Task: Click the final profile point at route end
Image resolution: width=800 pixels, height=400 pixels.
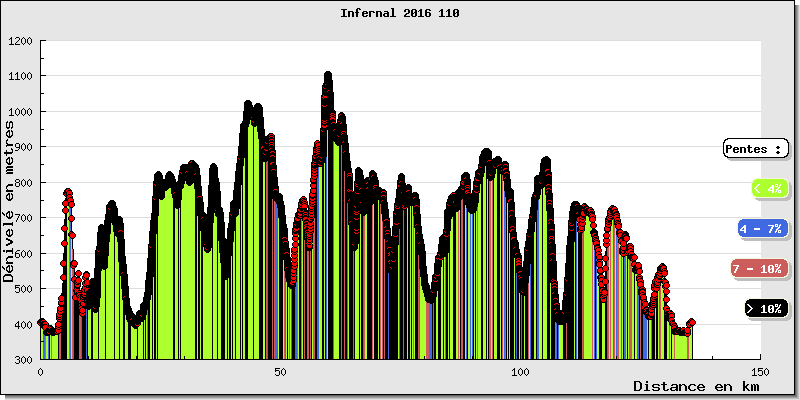Action: (x=691, y=322)
